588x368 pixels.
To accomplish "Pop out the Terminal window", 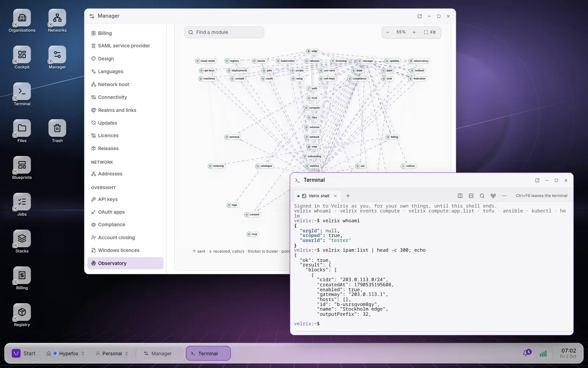I will (537, 180).
